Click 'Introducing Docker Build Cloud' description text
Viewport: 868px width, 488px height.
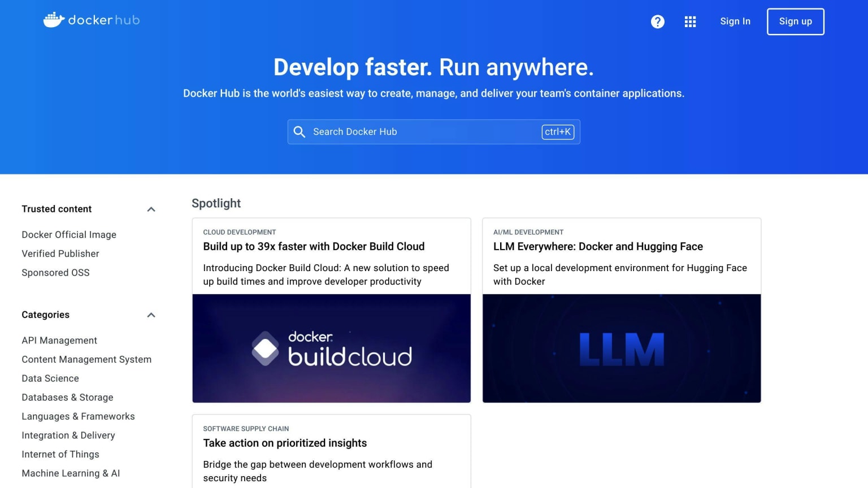pos(326,274)
